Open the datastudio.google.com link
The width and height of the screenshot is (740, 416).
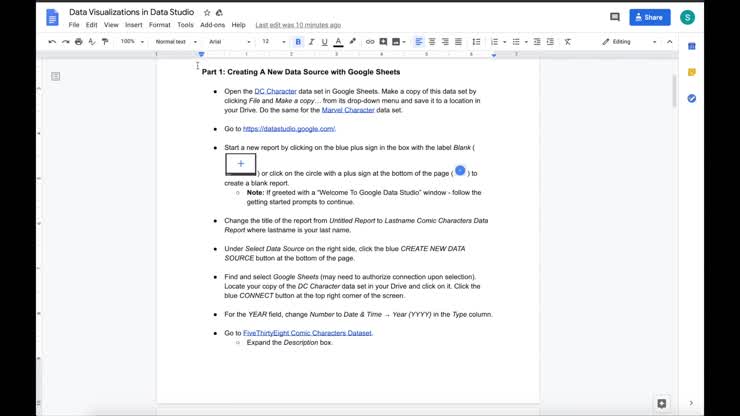point(289,129)
